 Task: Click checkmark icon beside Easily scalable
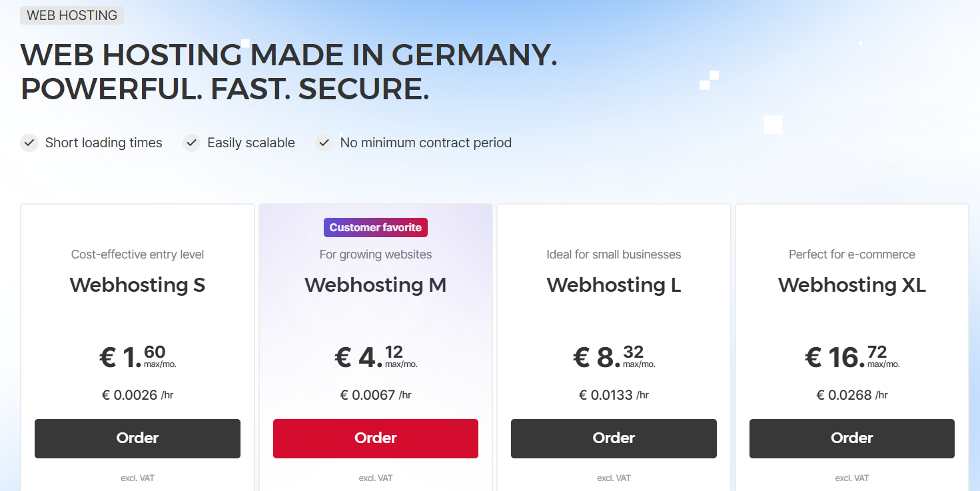pos(192,143)
